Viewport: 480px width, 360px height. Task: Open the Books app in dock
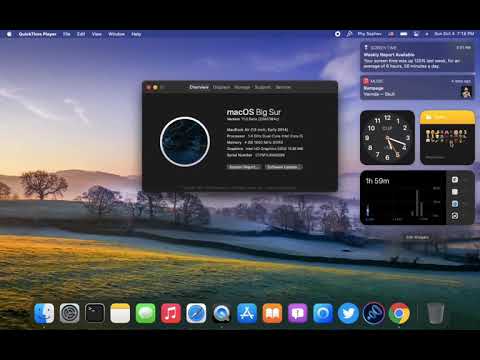[x=272, y=313]
